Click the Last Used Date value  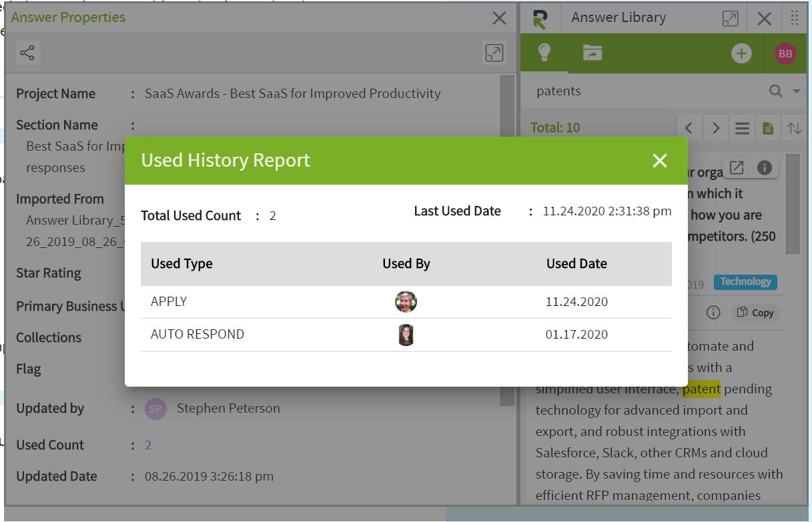(x=607, y=211)
